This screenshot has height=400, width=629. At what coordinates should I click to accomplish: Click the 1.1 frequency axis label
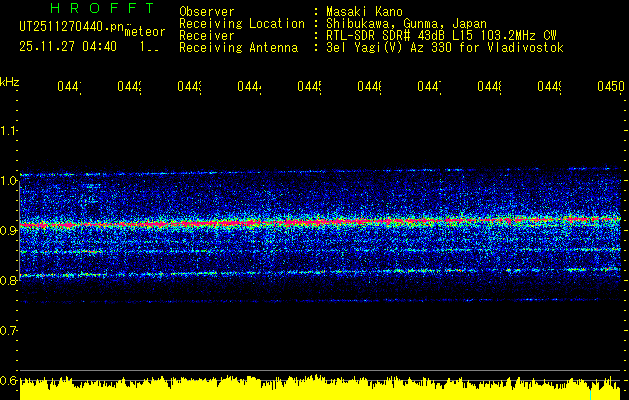pos(9,131)
